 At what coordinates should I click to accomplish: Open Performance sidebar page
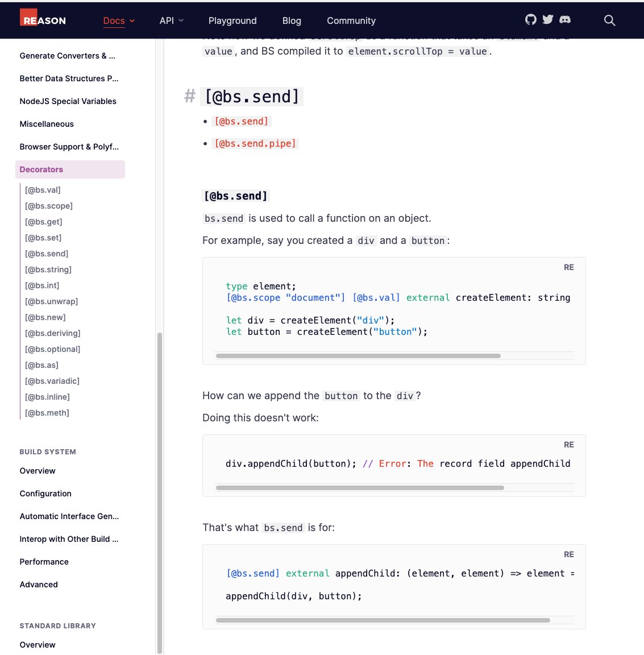click(x=44, y=562)
